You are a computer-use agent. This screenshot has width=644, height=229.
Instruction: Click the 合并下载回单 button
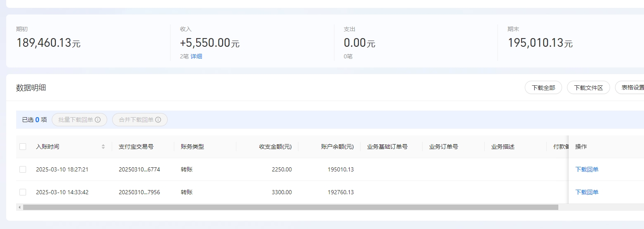click(x=136, y=120)
